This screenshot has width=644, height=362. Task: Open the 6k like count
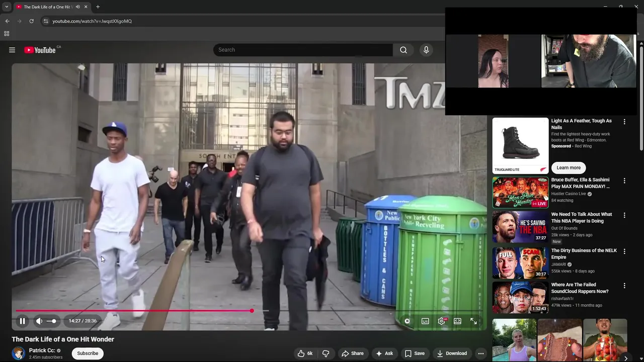310,353
